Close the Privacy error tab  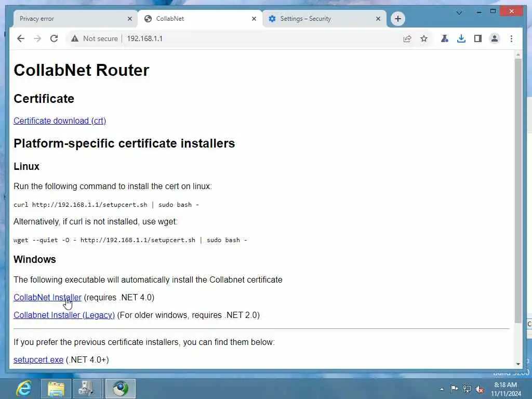(129, 19)
